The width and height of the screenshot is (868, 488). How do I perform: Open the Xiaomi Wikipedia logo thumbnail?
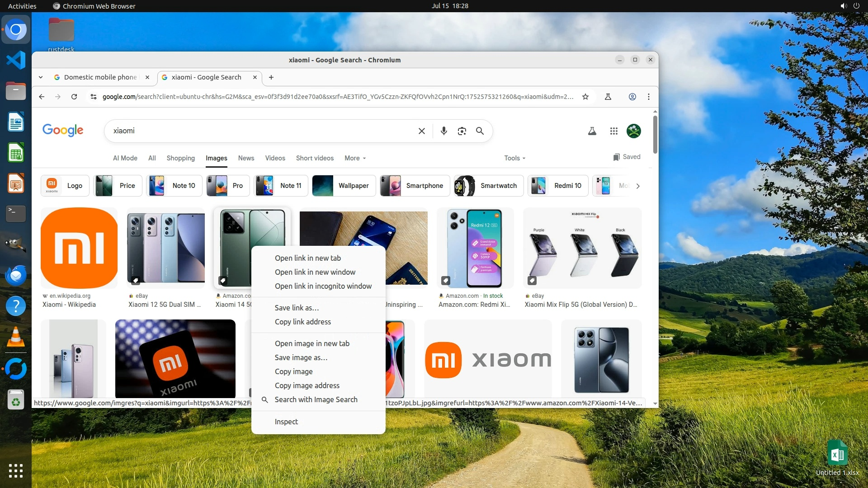tap(79, 248)
